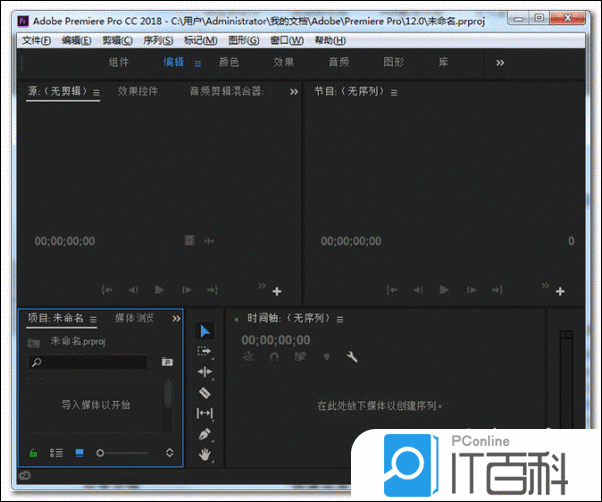
Task: Select the Hand tool
Action: point(205,454)
